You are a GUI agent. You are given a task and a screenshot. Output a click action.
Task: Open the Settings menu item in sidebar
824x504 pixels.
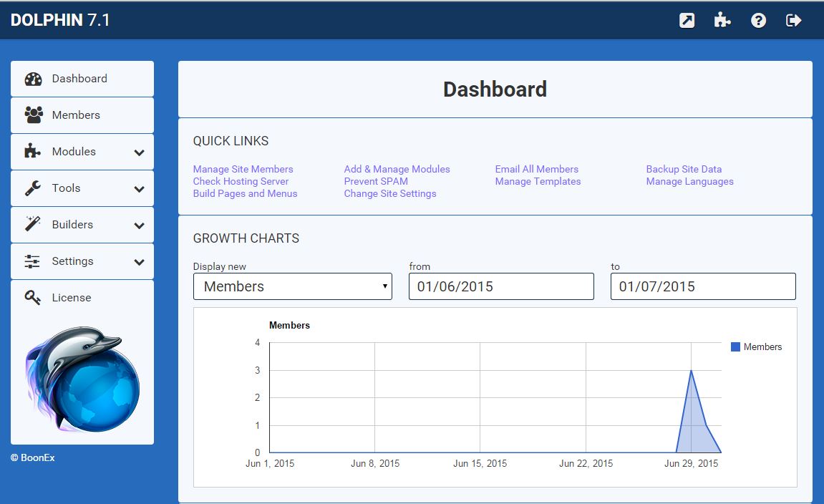tap(72, 261)
